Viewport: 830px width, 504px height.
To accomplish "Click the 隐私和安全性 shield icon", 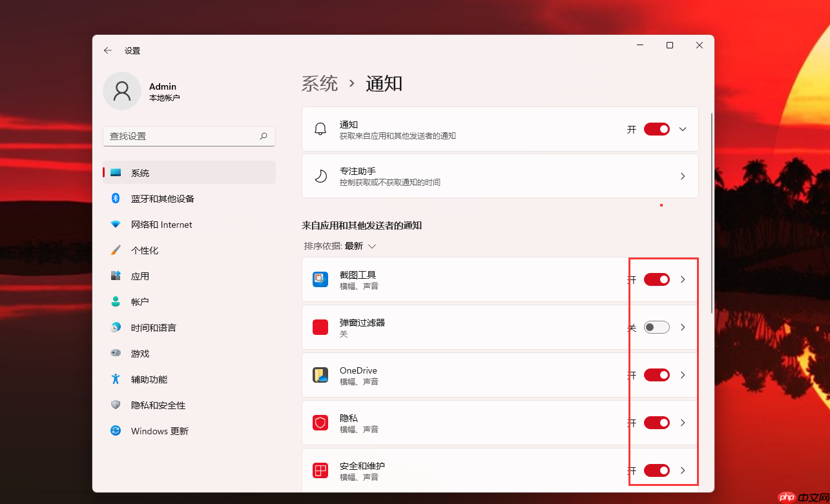I will tap(116, 405).
